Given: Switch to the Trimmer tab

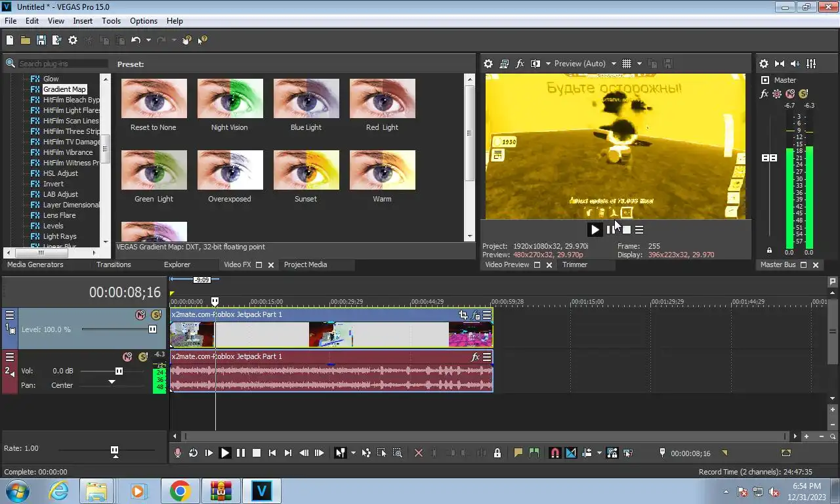Looking at the screenshot, I should coord(575,264).
